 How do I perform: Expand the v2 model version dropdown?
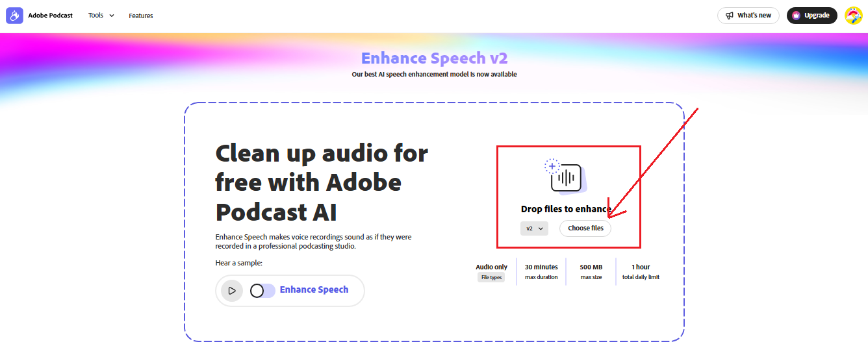534,228
